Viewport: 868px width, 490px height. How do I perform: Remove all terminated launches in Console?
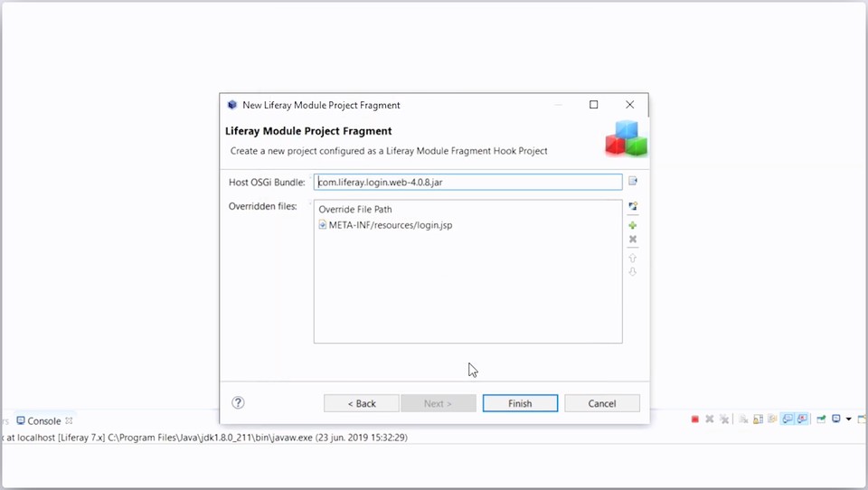tap(724, 419)
